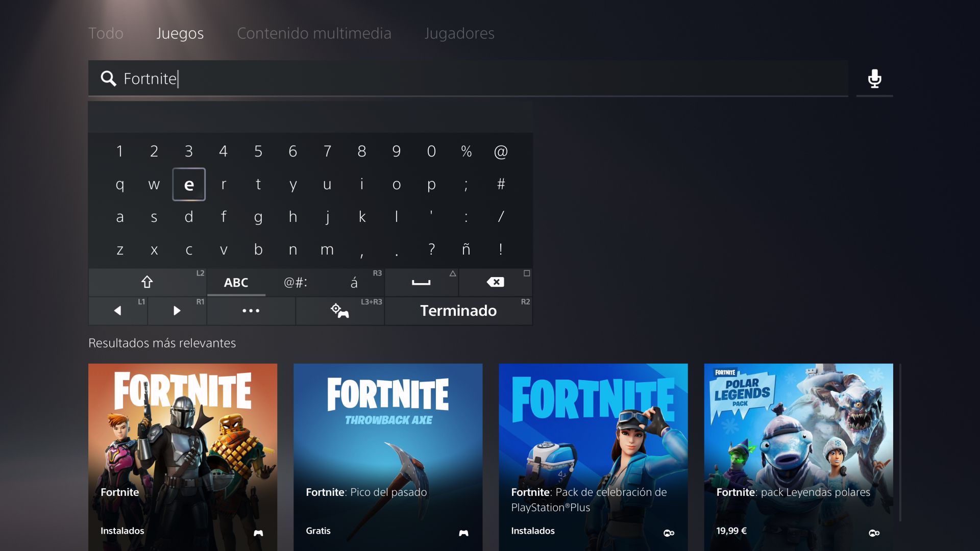This screenshot has height=551, width=980.
Task: Select the highlighted letter e key
Action: 189,184
